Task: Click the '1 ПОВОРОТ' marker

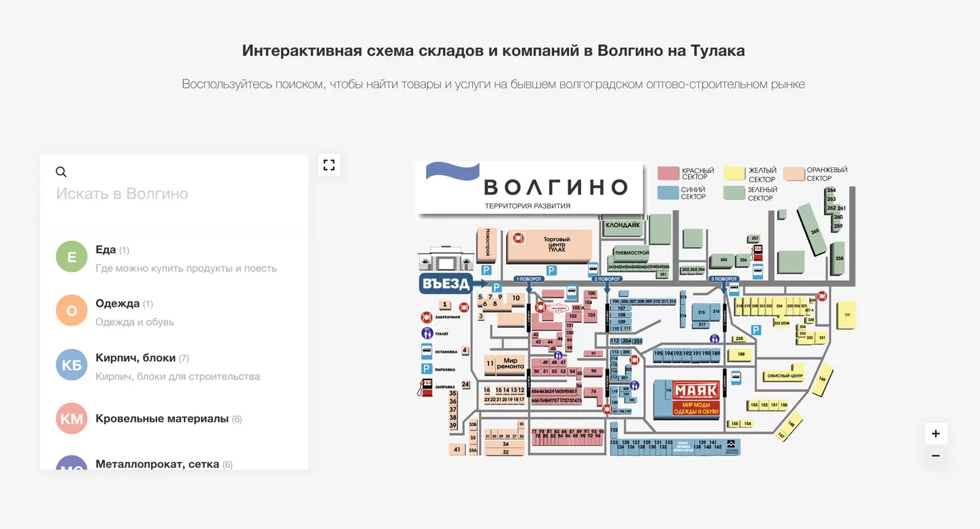Action: point(529,279)
